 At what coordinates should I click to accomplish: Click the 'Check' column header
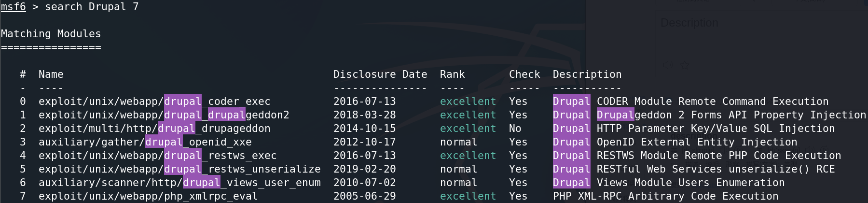click(x=524, y=74)
